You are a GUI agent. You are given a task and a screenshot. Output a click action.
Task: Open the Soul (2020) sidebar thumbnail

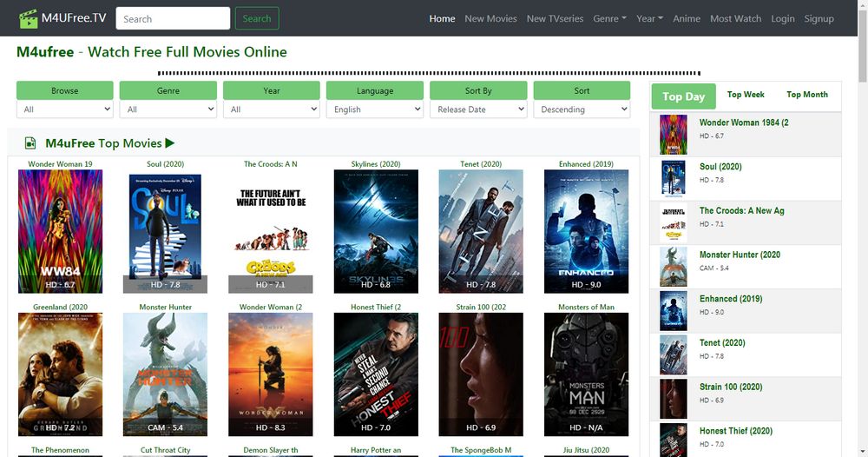click(x=674, y=179)
